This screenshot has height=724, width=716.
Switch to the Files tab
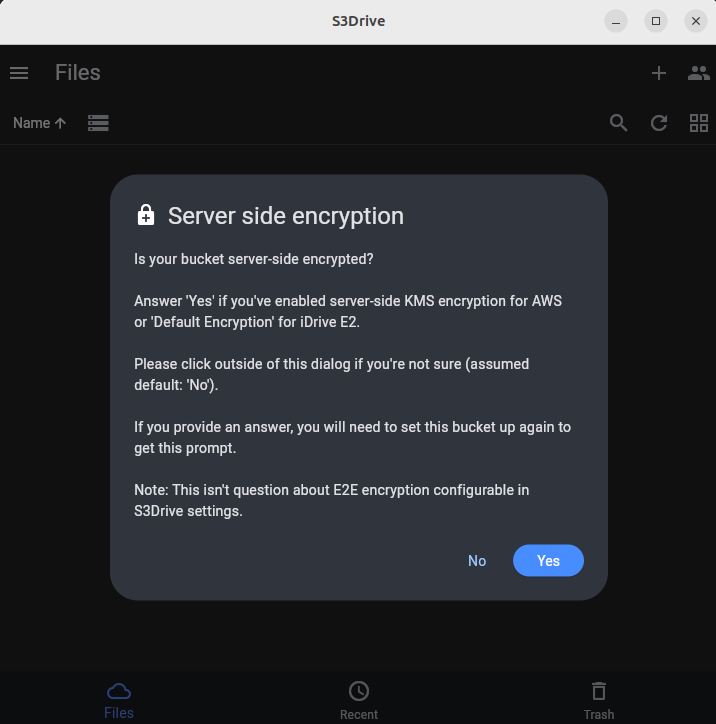pos(119,701)
